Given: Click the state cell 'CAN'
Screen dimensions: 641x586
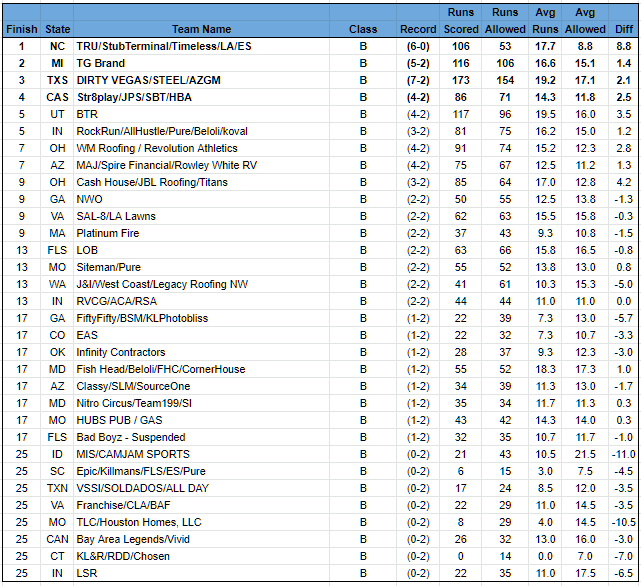Looking at the screenshot, I should point(57,539).
